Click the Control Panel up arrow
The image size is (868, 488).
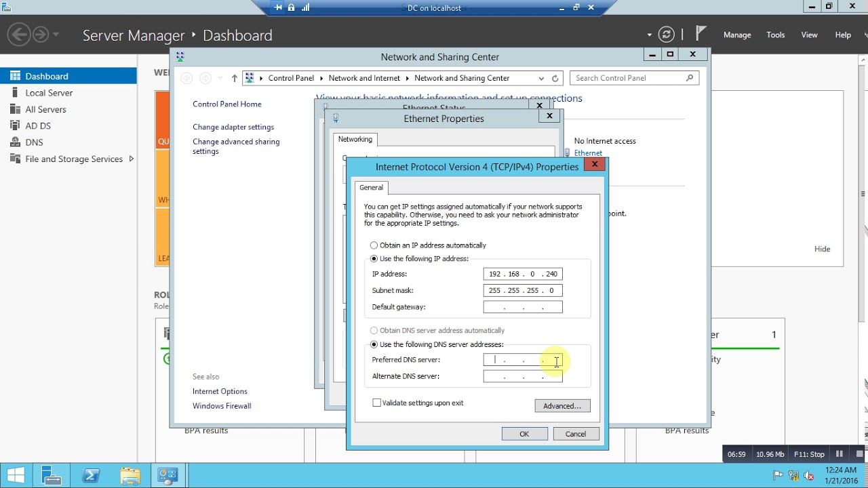pos(235,78)
